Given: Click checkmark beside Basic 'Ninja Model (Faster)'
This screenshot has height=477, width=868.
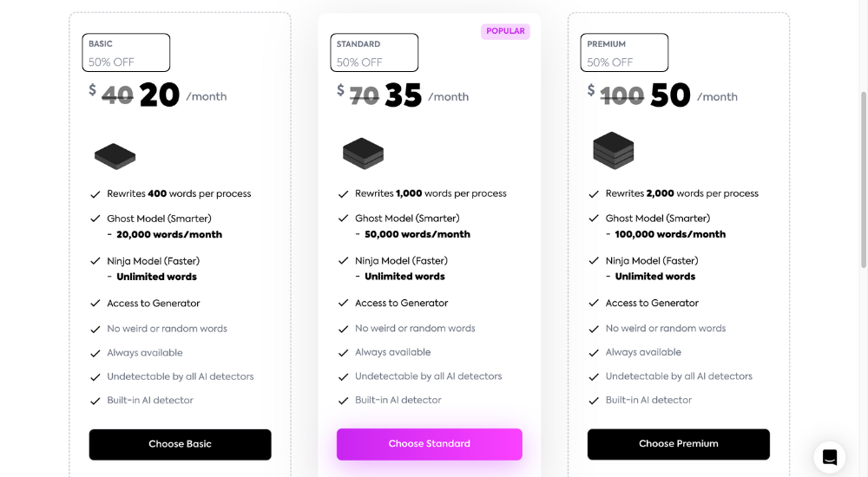Looking at the screenshot, I should click(95, 261).
